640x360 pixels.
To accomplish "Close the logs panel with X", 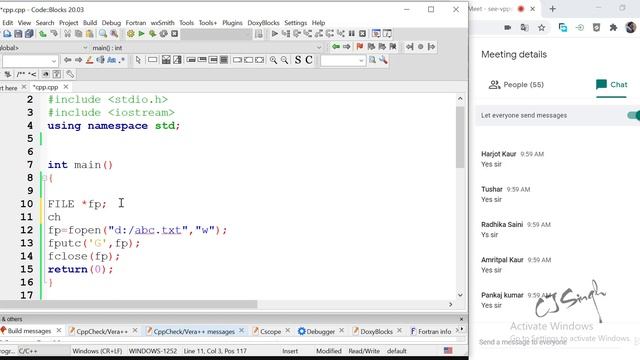I will 461,319.
